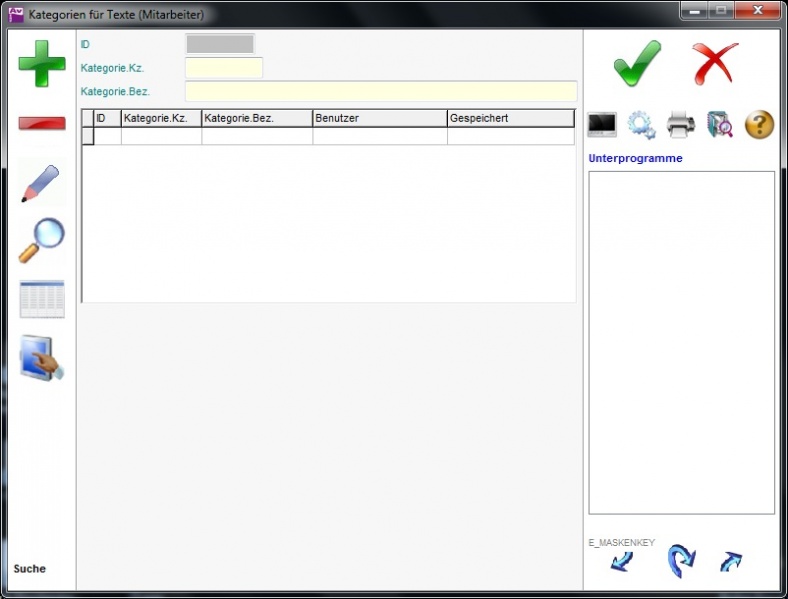Image resolution: width=788 pixels, height=599 pixels.
Task: Click the green plus add record icon
Action: pos(42,64)
